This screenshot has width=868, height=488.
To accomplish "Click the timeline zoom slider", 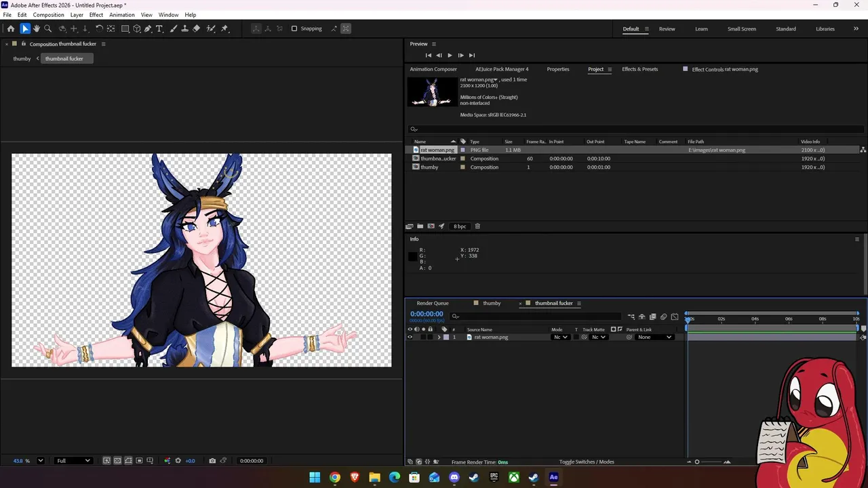I will (708, 462).
